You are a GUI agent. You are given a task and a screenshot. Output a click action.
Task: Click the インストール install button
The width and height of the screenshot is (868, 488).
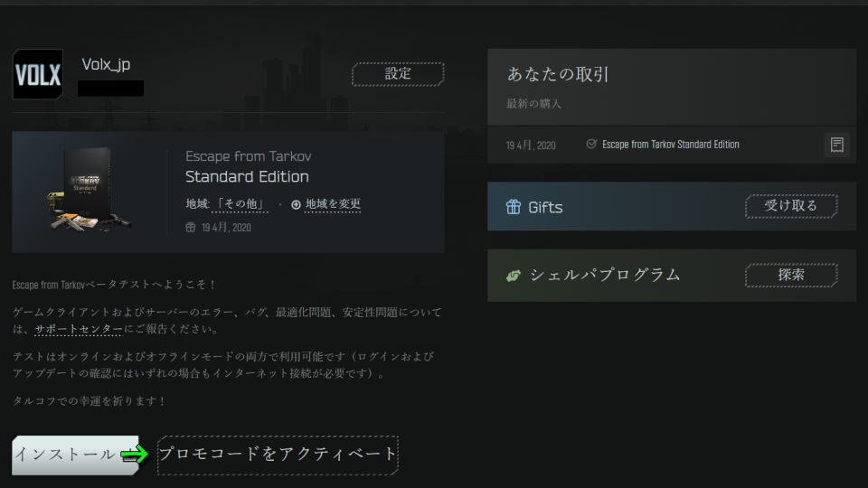75,455
